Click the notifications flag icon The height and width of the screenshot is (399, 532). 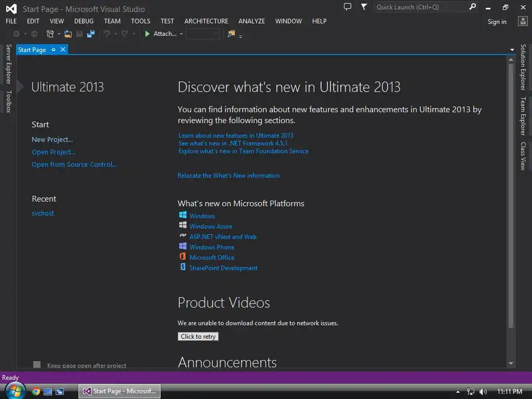pyautogui.click(x=364, y=7)
